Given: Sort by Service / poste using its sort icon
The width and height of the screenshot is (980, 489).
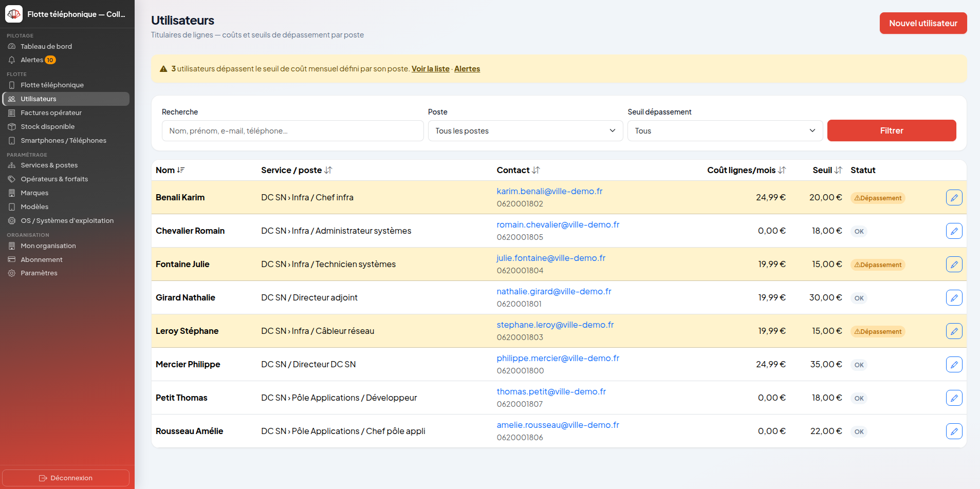Looking at the screenshot, I should point(328,170).
